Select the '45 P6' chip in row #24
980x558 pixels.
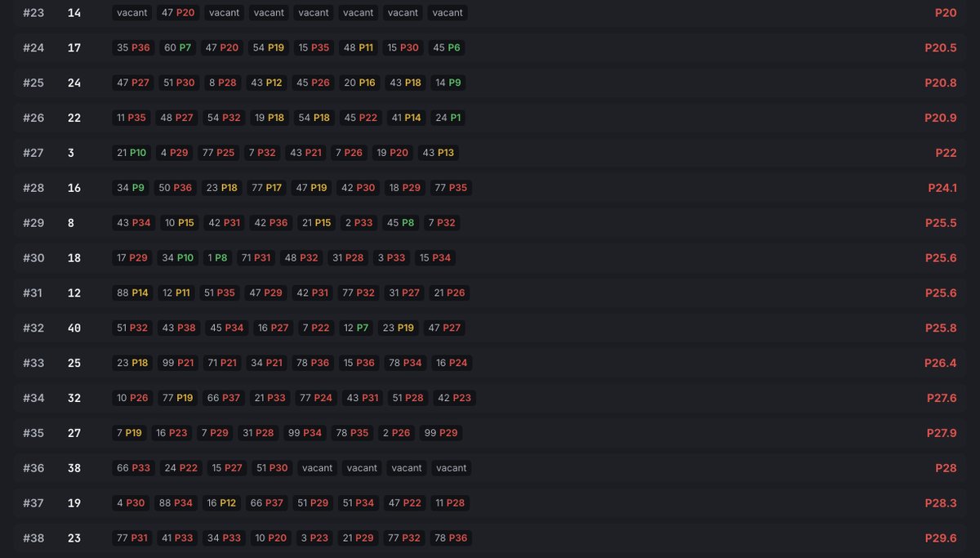click(447, 48)
